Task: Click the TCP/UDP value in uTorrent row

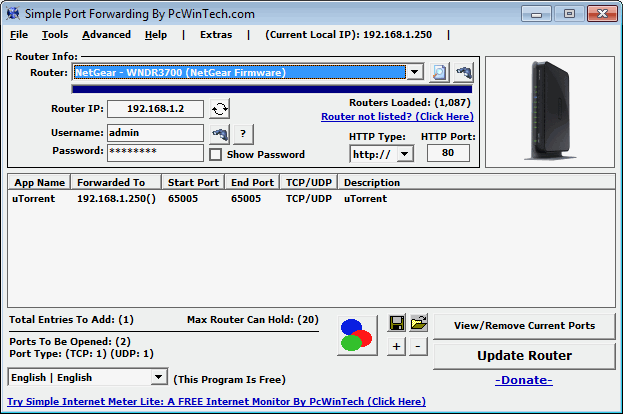Action: (309, 199)
